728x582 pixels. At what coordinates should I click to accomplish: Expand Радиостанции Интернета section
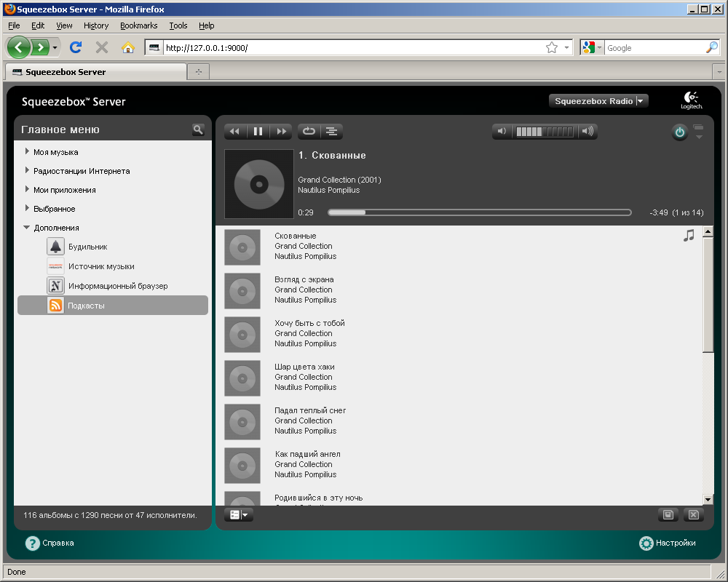27,170
